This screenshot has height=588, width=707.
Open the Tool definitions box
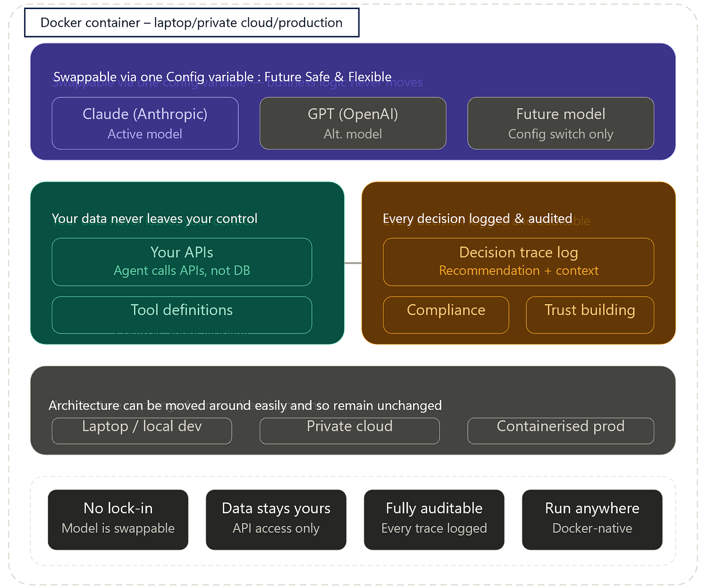[182, 315]
